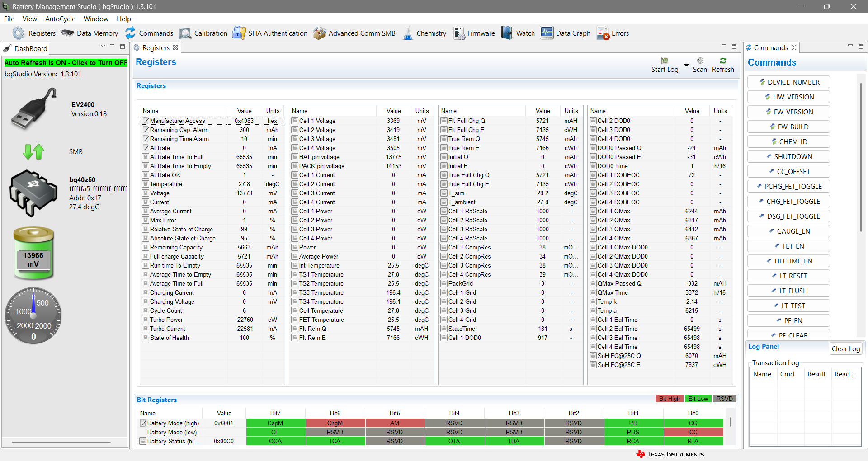Click the CHG_FET_TOGGLE command
868x461 pixels.
(788, 201)
